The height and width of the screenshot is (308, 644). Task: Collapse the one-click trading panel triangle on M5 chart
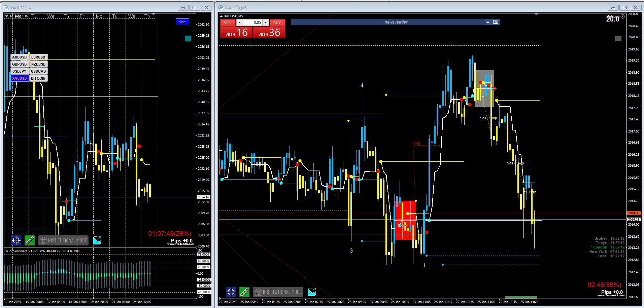221,16
